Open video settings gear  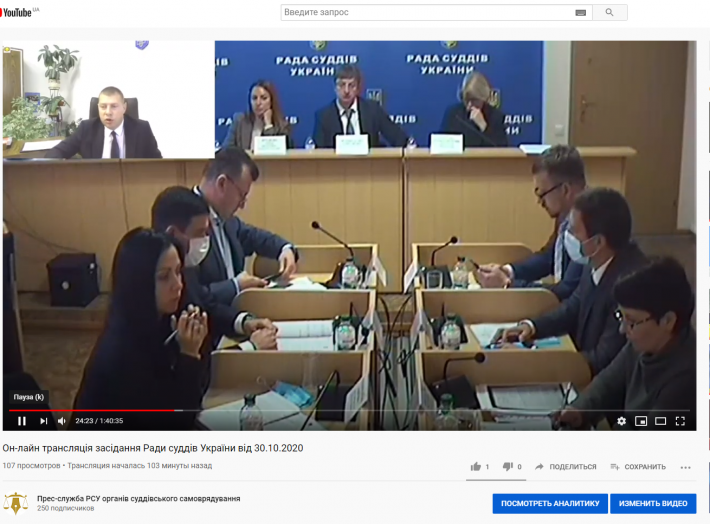[621, 421]
